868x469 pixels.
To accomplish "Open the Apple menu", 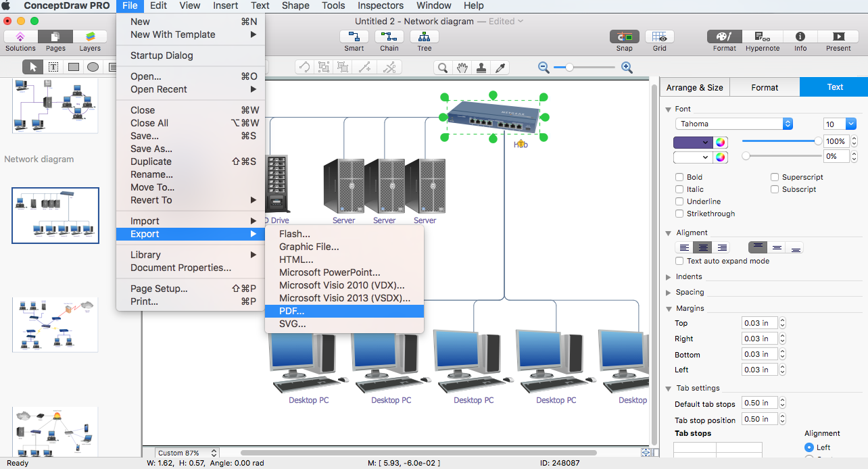I will pos(7,5).
